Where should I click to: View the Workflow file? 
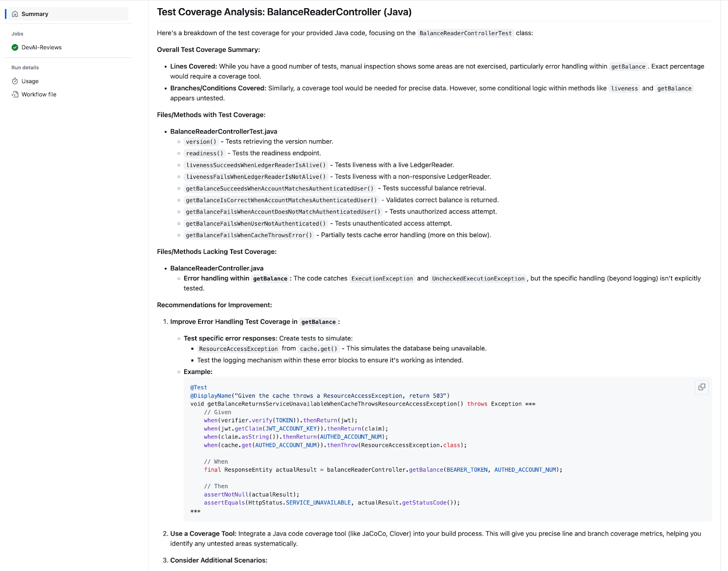39,94
